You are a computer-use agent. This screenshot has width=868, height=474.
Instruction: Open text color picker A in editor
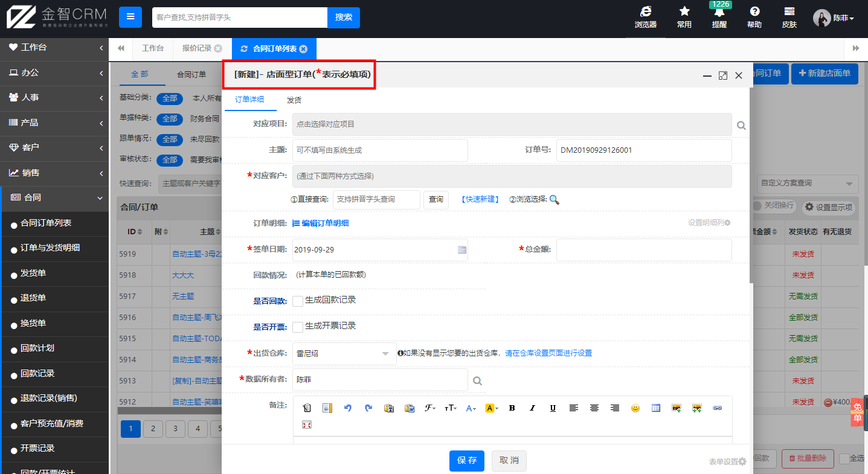pyautogui.click(x=471, y=408)
